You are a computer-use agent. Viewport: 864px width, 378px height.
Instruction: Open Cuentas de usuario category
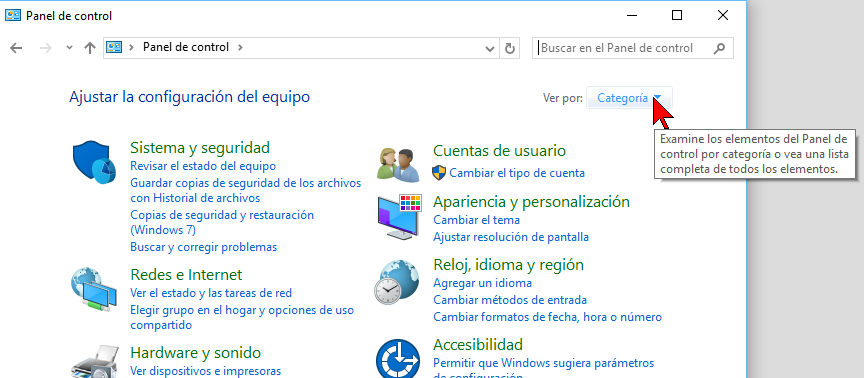pyautogui.click(x=499, y=150)
